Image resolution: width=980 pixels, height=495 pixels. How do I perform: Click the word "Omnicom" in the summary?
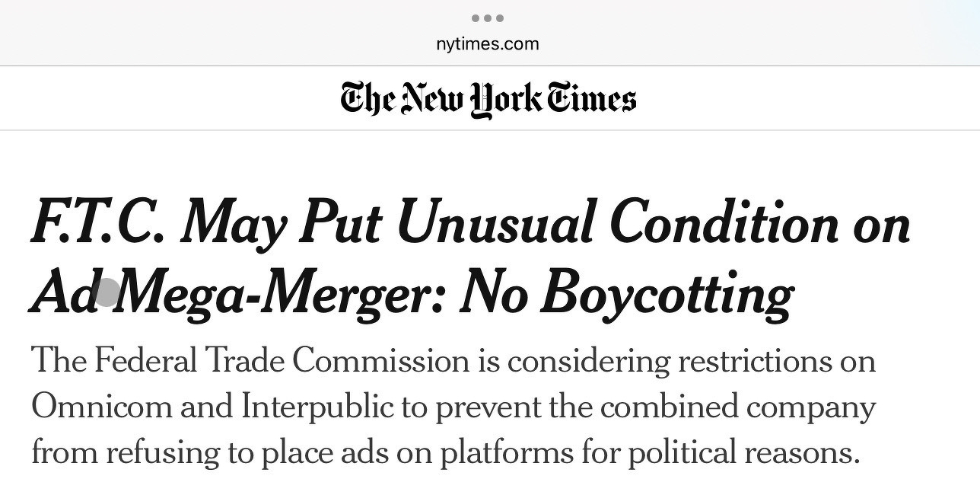click(101, 407)
